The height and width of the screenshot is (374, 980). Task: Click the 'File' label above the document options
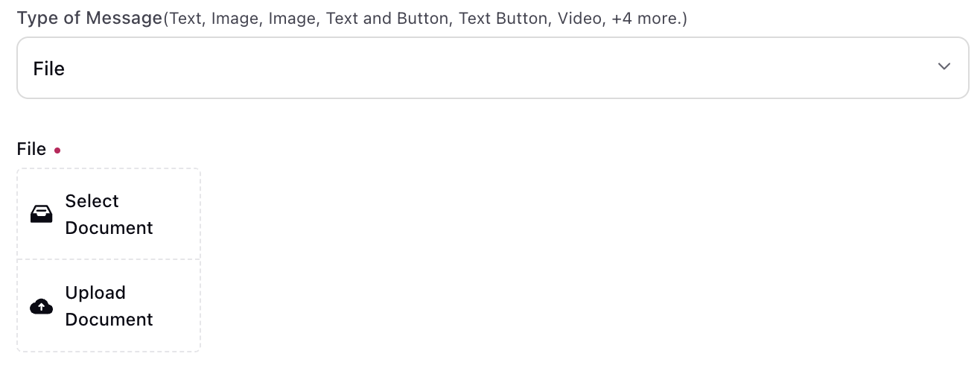(32, 149)
